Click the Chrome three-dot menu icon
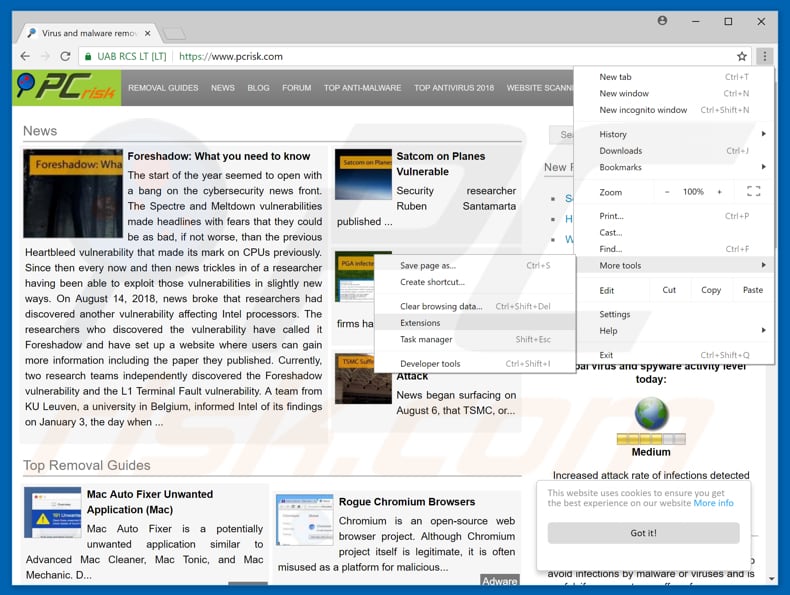The width and height of the screenshot is (790, 595). 764,57
